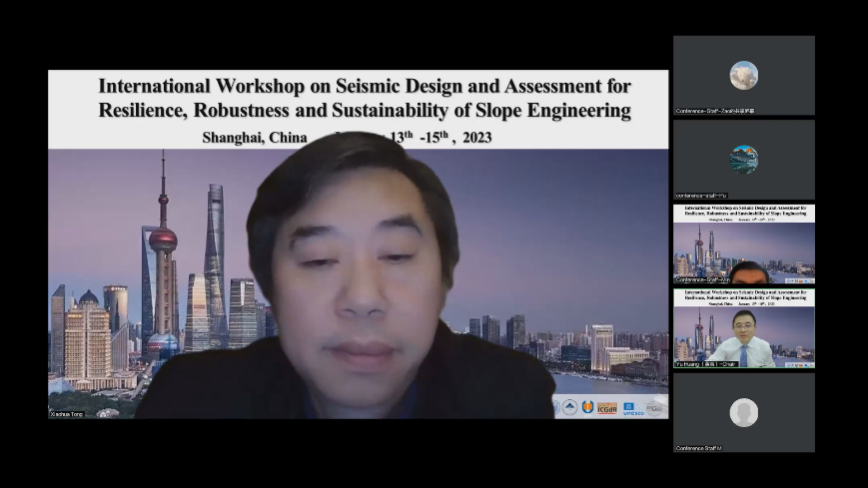This screenshot has width=868, height=488.
Task: Click the speaker name label in the main video corner
Action: pyautogui.click(x=67, y=413)
